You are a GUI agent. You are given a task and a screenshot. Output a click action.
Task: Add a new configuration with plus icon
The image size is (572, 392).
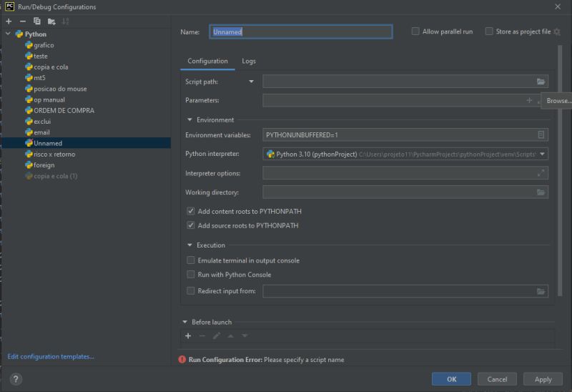point(9,21)
